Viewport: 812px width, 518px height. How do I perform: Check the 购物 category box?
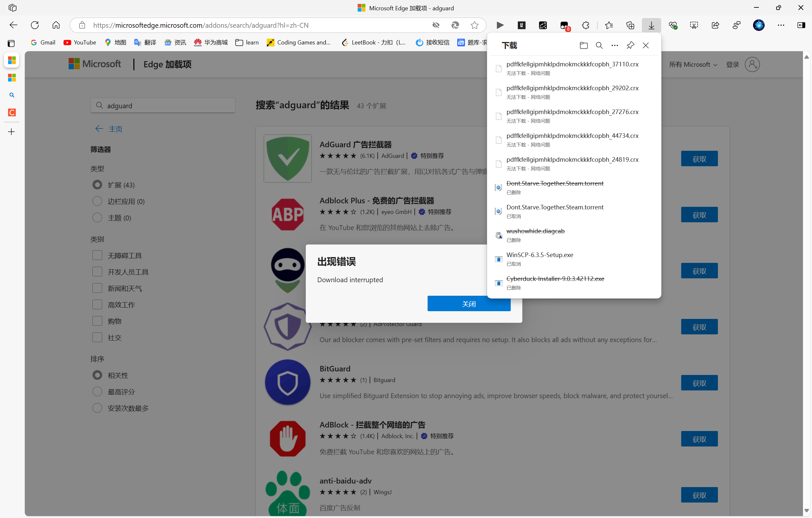click(x=97, y=321)
